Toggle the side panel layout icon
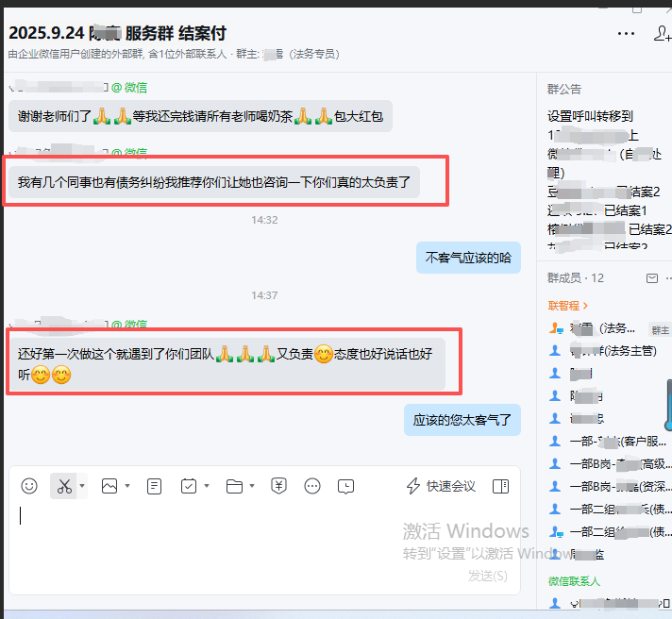 500,486
